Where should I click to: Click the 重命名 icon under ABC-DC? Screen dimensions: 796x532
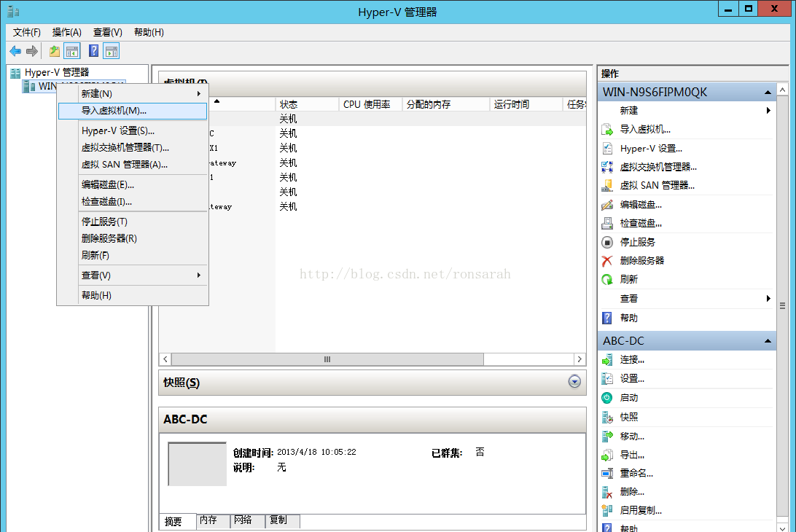click(x=607, y=473)
